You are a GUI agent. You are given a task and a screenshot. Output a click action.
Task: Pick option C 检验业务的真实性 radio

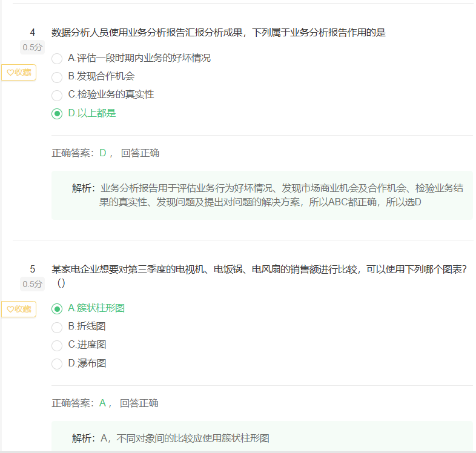pyautogui.click(x=57, y=95)
